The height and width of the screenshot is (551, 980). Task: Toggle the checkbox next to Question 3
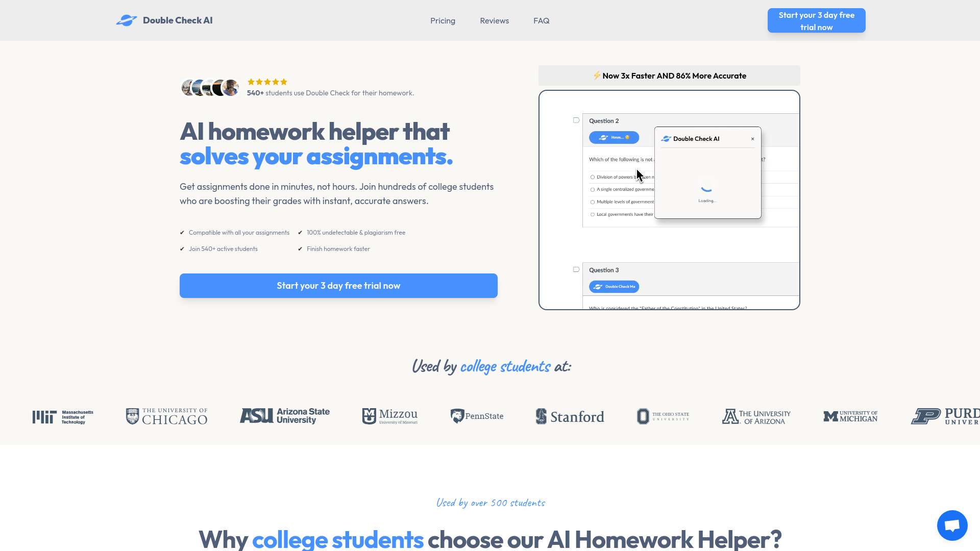(x=576, y=269)
